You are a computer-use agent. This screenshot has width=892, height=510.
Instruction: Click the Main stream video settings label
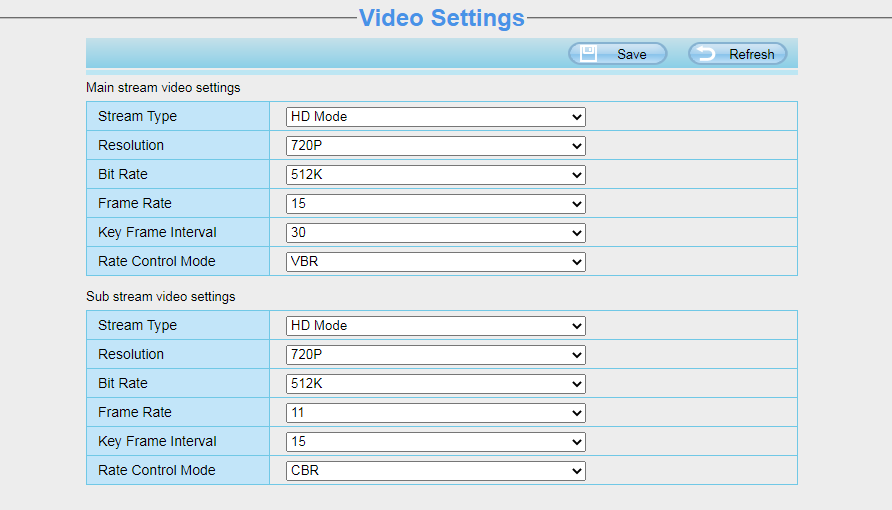[163, 88]
